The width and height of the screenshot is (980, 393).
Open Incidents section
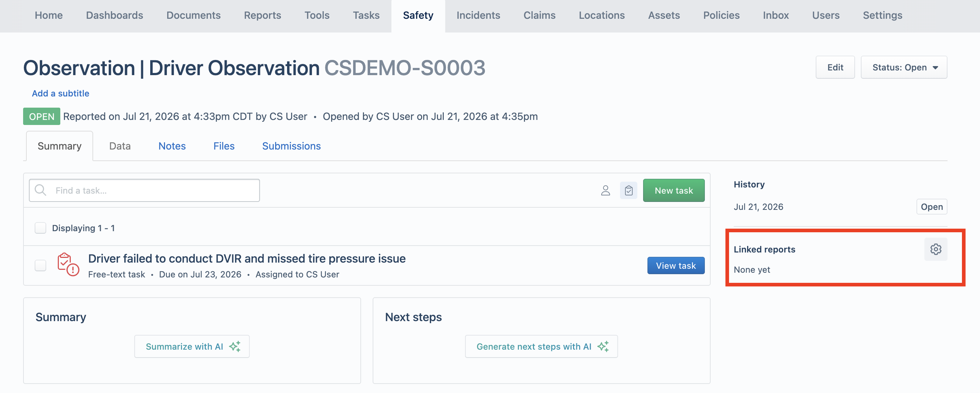pos(478,15)
